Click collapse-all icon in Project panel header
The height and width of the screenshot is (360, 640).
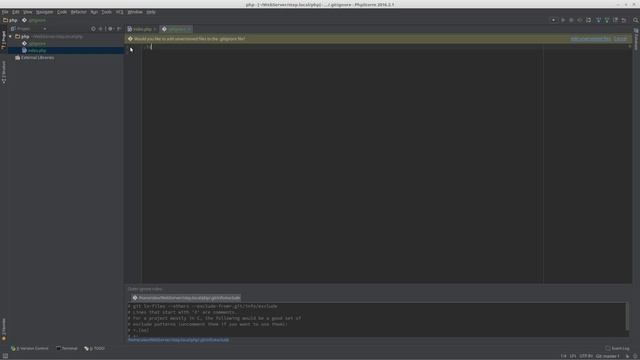coord(101,29)
